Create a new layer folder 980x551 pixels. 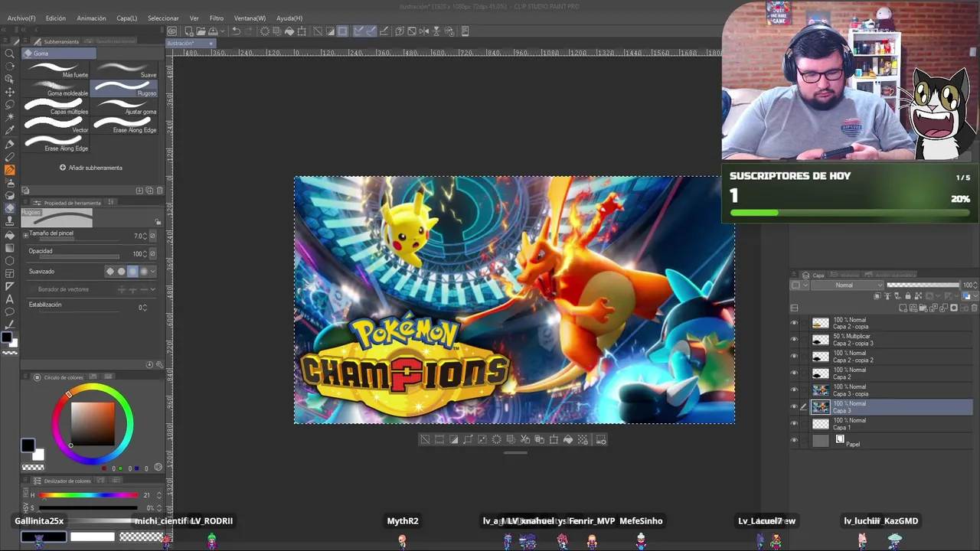tap(923, 308)
